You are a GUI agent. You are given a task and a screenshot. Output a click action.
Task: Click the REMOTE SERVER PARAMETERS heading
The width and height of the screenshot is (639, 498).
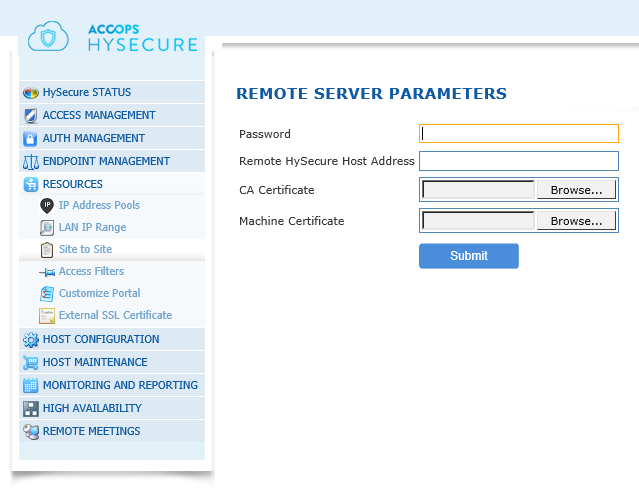tap(371, 94)
